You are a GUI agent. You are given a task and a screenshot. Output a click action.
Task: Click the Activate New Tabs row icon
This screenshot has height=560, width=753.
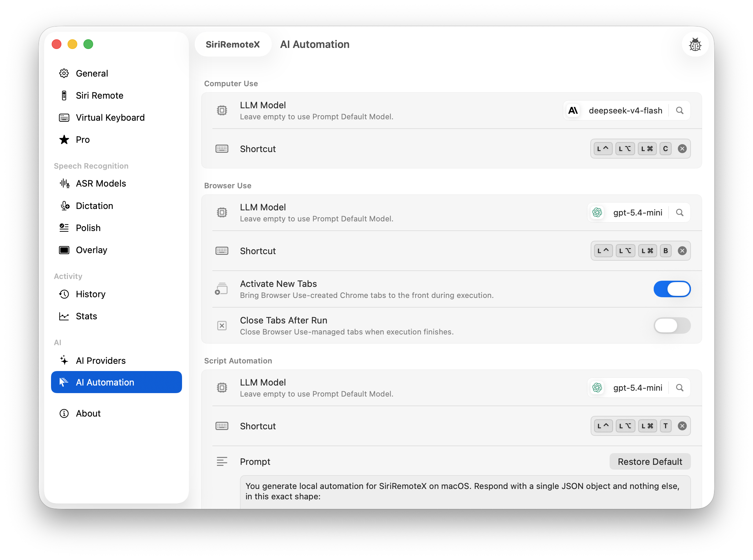222,289
